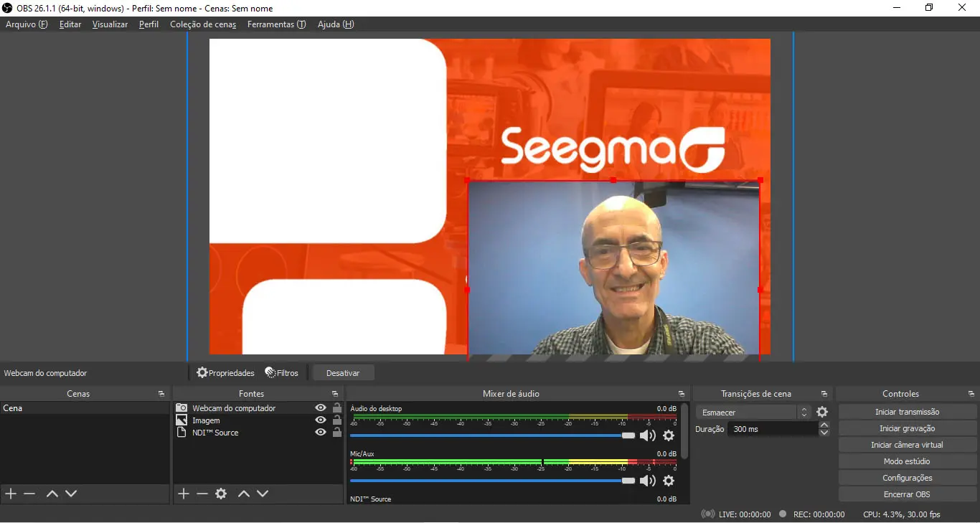Screen dimensions: 980x523
Task: Click Iniciar transmissão
Action: click(907, 412)
